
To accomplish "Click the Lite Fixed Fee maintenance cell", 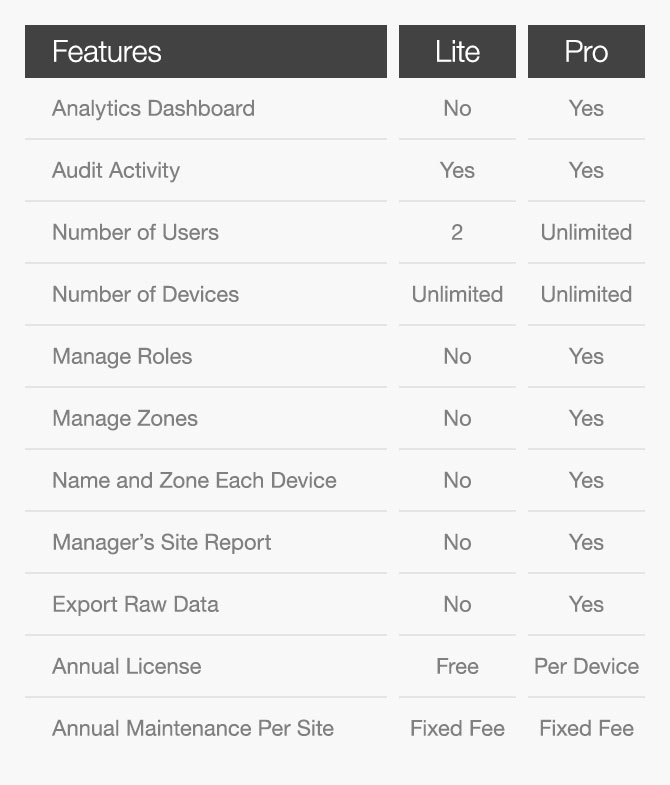I will coord(457,728).
